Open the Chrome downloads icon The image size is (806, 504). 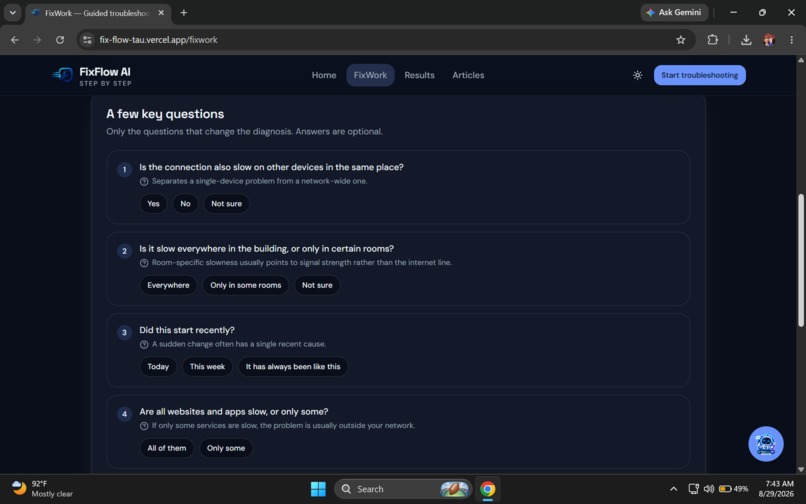click(746, 40)
